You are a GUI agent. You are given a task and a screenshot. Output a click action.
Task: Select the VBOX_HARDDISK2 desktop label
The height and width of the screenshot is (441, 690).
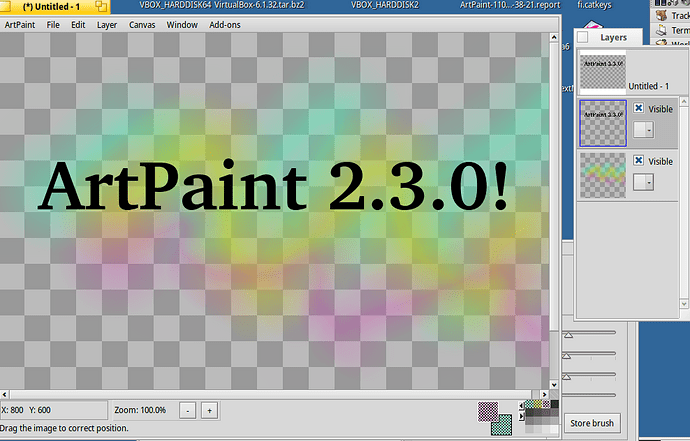(x=385, y=5)
